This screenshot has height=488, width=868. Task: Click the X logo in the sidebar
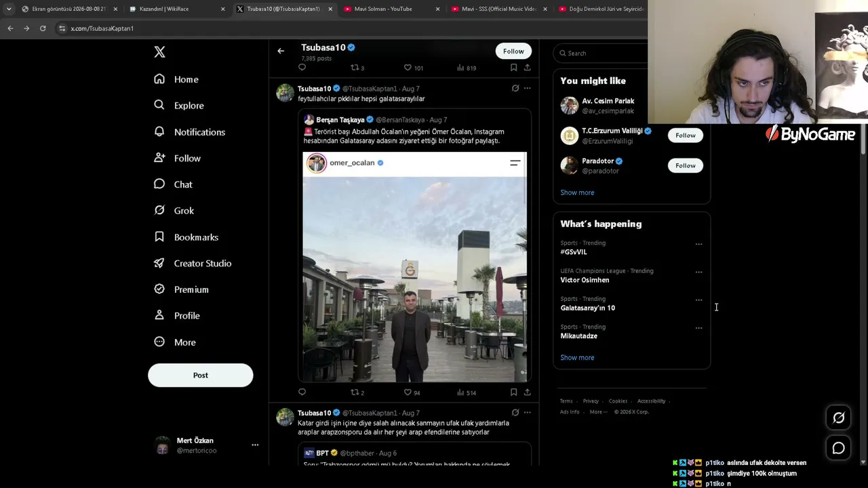159,52
